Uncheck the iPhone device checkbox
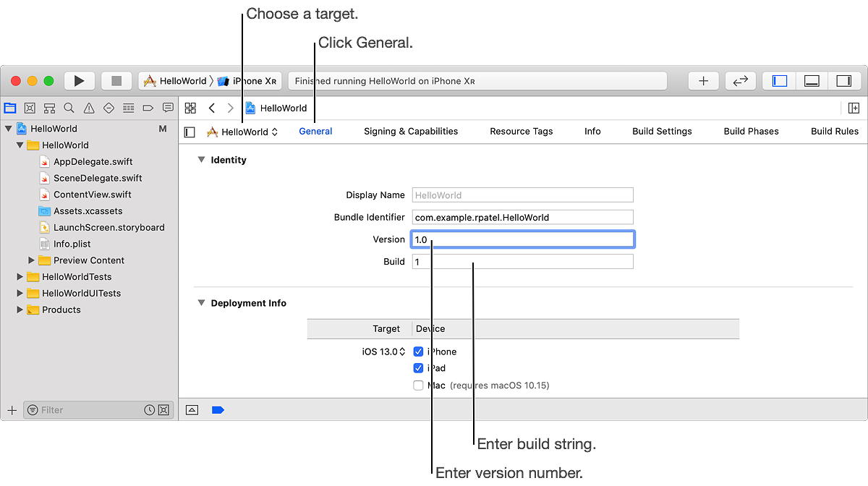The image size is (868, 486). 418,352
